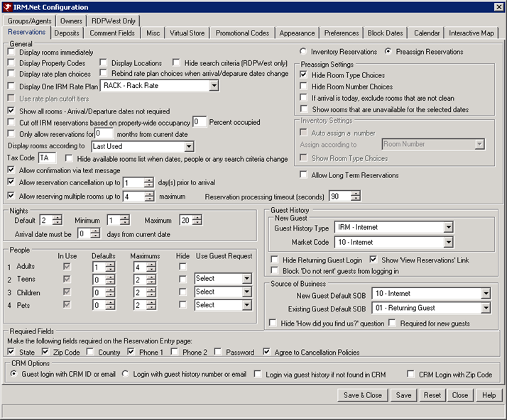Viewport: 507px width, 420px height.
Task: Adjust reservation processing timeout stepper
Action: (355, 196)
